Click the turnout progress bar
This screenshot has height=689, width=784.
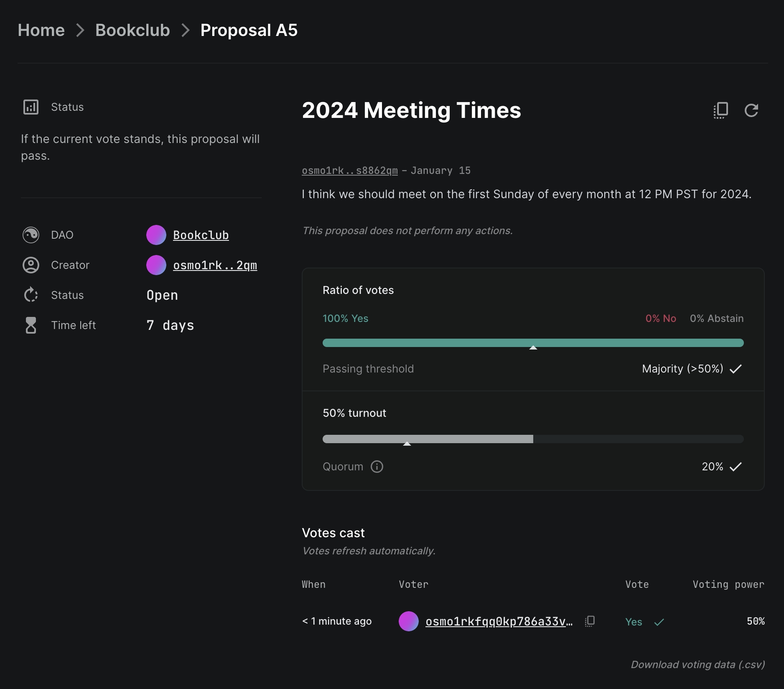[533, 439]
